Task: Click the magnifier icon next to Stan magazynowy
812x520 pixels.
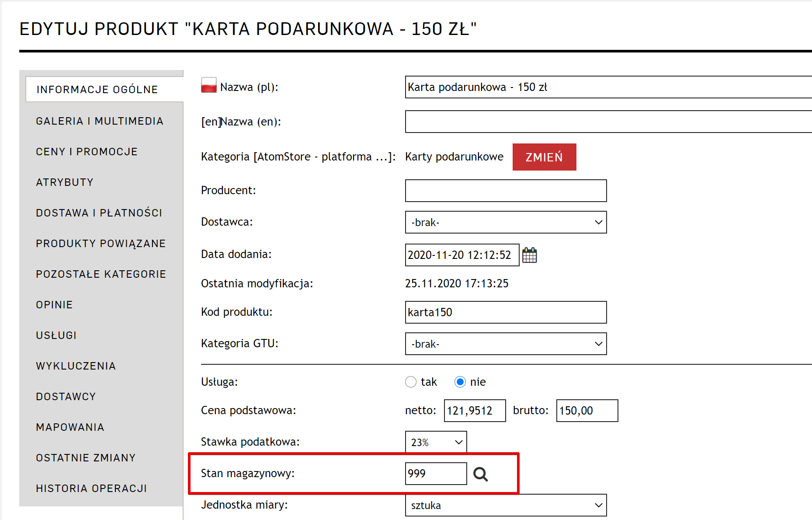Action: coord(482,473)
